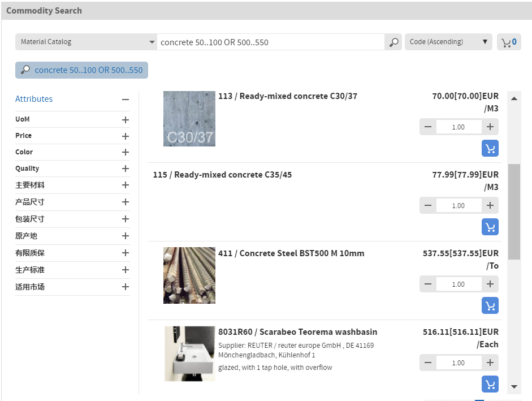Click the price 70.00[70.00]EUR

point(465,96)
